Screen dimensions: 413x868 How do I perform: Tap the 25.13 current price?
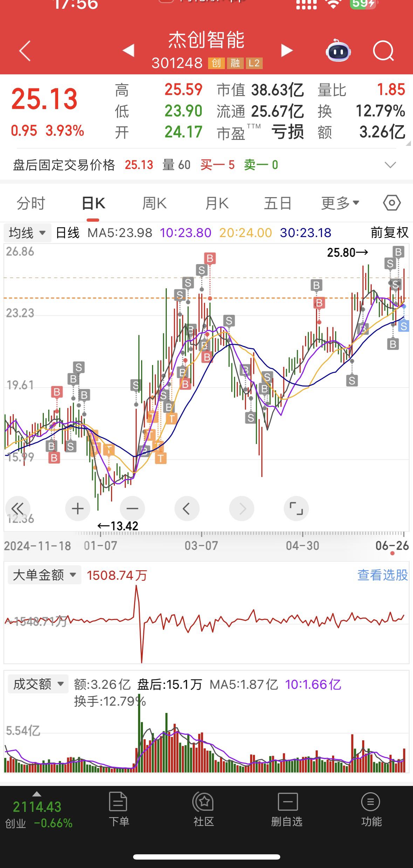(44, 99)
